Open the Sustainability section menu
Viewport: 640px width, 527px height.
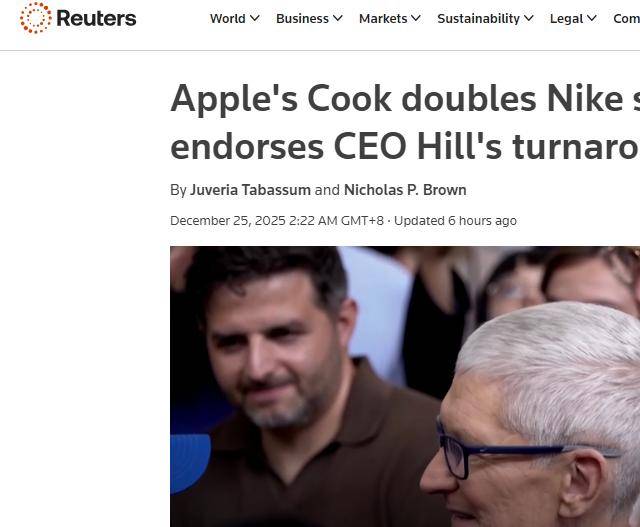coord(478,19)
